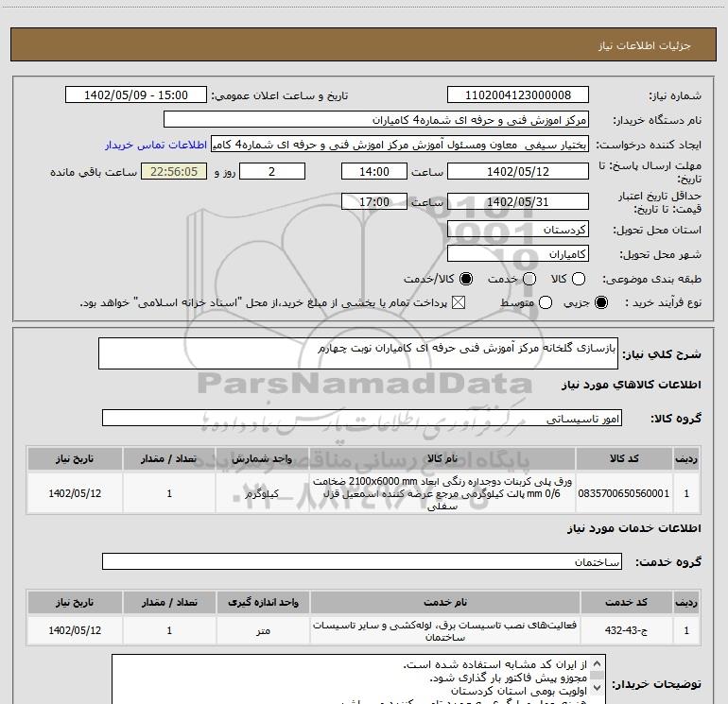Select the خدمت radio button
Viewport: 728px width, 704px height.
coord(529,279)
